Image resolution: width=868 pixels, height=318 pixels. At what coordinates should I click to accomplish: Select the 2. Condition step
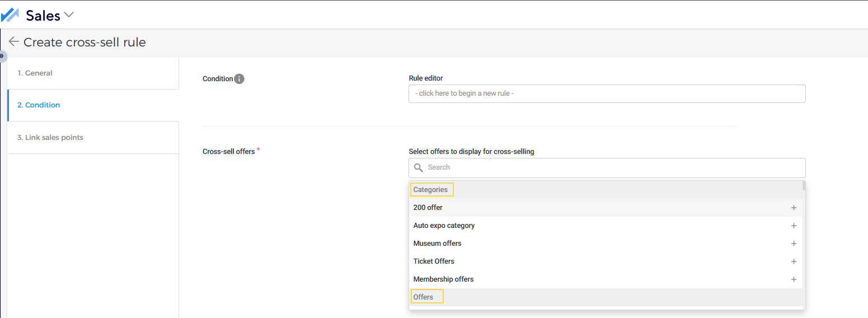tap(39, 105)
